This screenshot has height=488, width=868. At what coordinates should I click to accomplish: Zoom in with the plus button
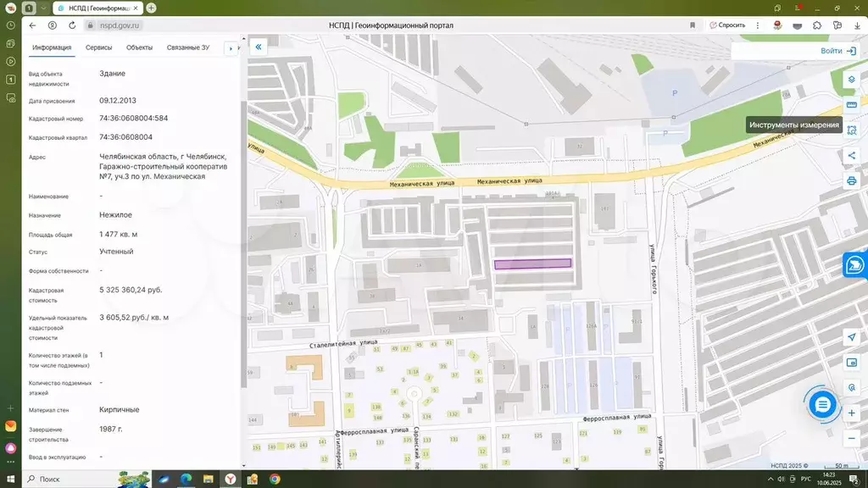(851, 413)
